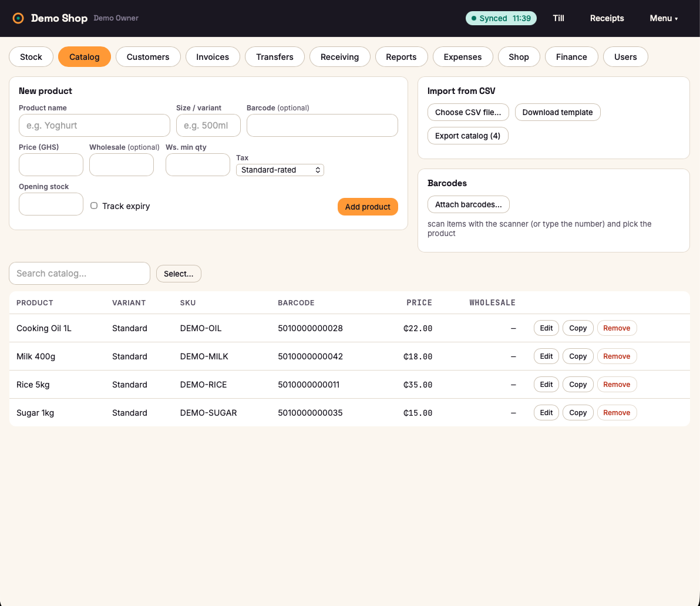Focus the Product name field
Viewport: 700px width, 606px height.
tap(94, 126)
